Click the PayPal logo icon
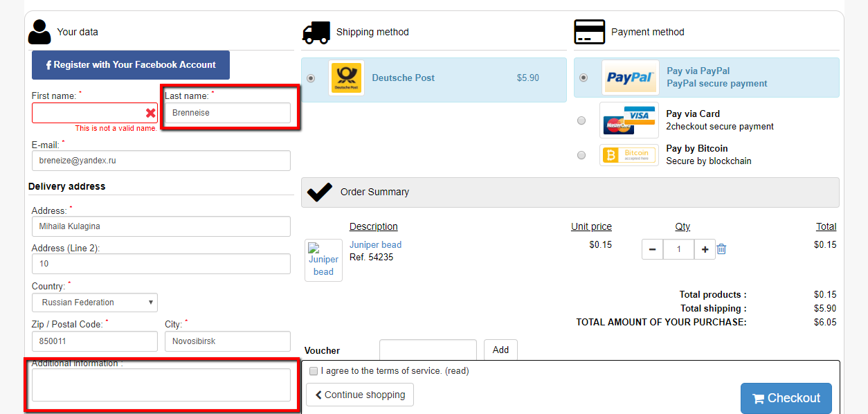 pyautogui.click(x=630, y=78)
